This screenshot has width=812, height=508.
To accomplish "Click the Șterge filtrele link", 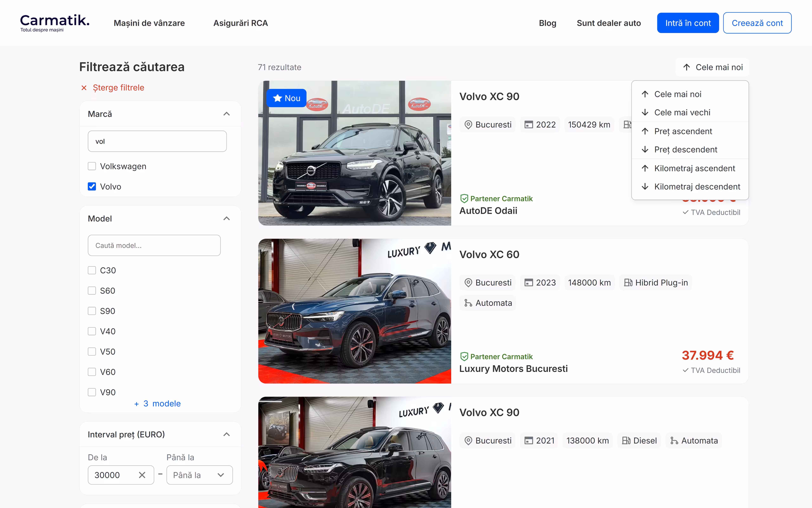I will [118, 88].
